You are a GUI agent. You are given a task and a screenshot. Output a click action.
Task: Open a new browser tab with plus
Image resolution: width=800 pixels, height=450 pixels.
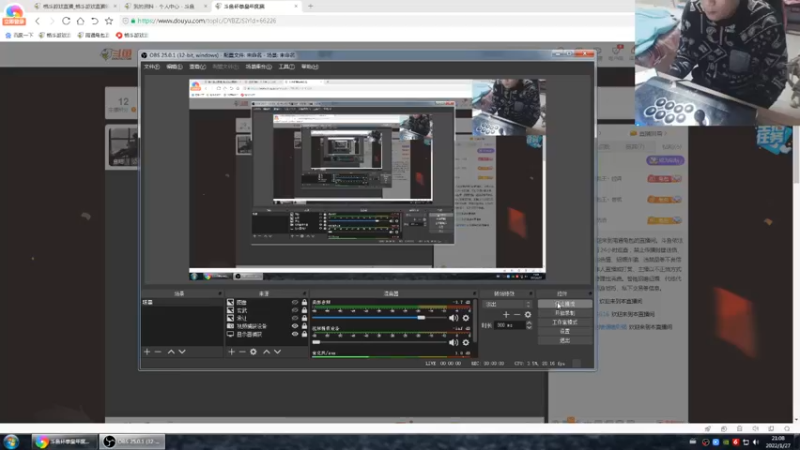pos(310,6)
